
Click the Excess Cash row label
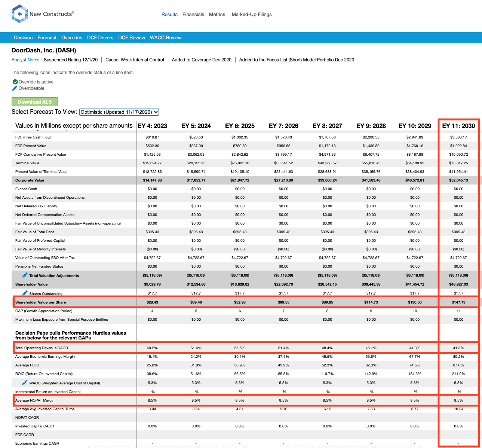pyautogui.click(x=26, y=189)
